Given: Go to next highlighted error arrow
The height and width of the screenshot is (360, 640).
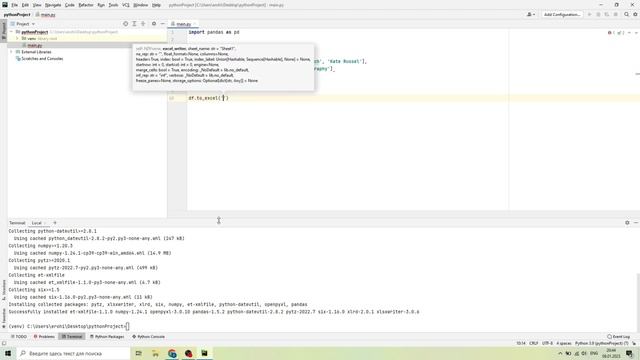Looking at the screenshot, I should pos(636,33).
